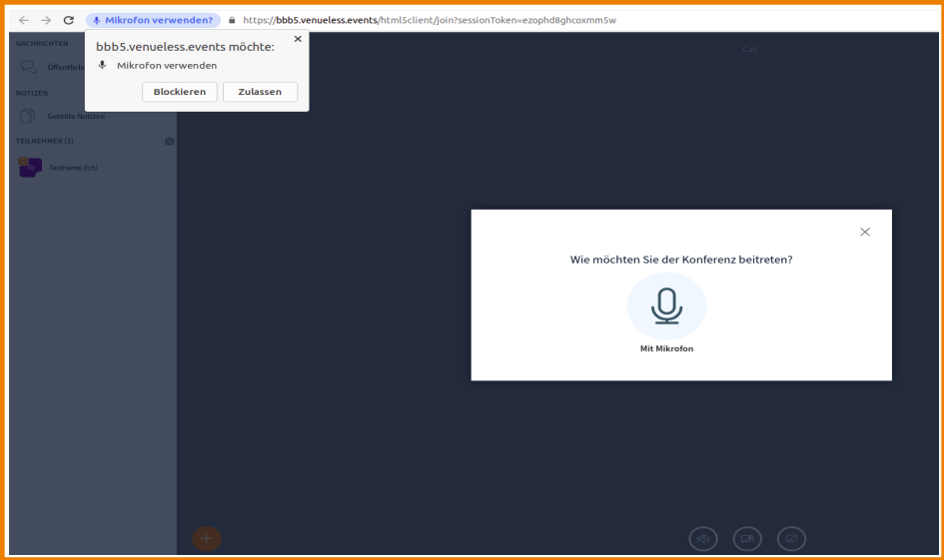Viewport: 944px width, 560px height.
Task: Close the join conference dialog
Action: point(865,232)
